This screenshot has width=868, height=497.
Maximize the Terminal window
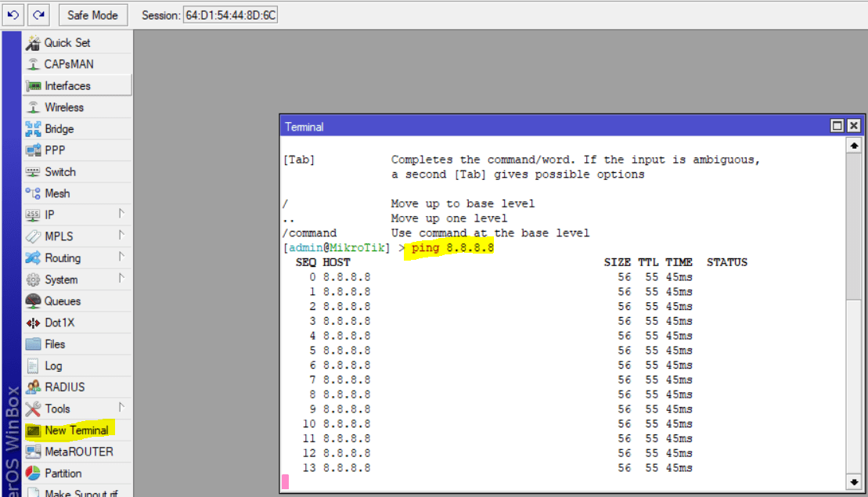click(x=837, y=126)
